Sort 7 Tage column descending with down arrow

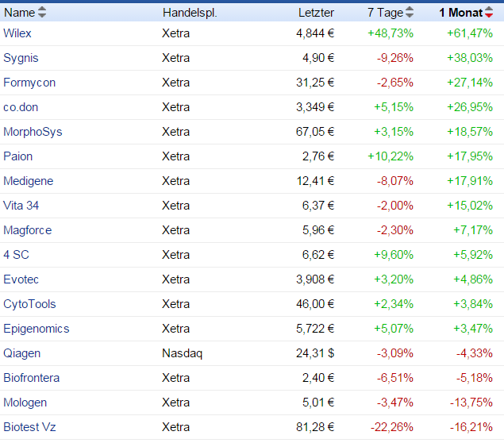click(410, 16)
